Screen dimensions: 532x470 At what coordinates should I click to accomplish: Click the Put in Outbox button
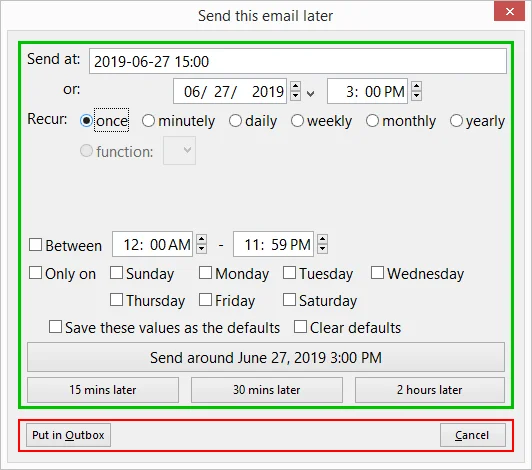68,435
